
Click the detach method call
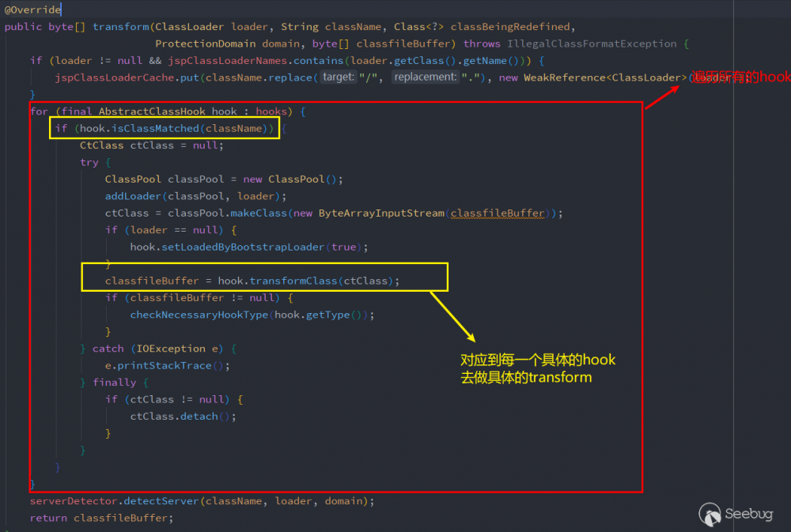199,417
